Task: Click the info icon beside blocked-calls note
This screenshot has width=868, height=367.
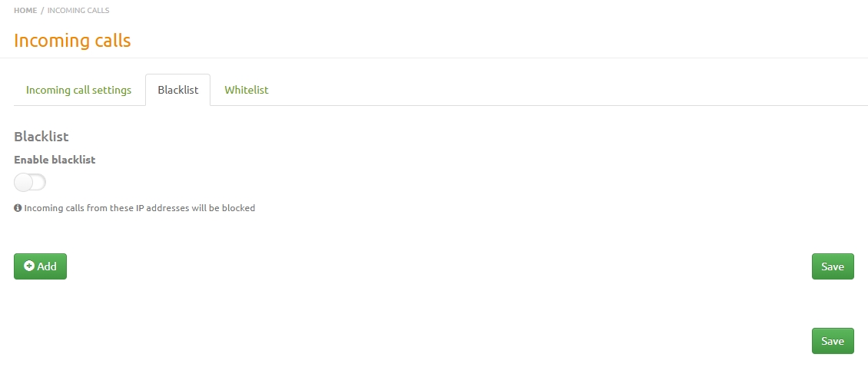Action: tap(18, 207)
